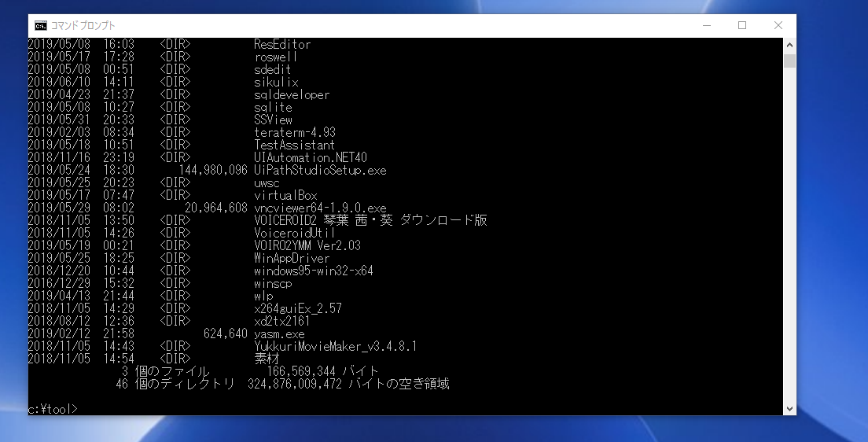Click the 3 個のファイル summary text
868x442 pixels.
166,372
